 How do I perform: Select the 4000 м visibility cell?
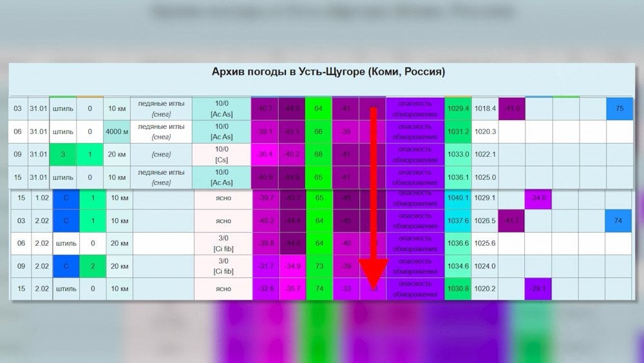click(118, 132)
